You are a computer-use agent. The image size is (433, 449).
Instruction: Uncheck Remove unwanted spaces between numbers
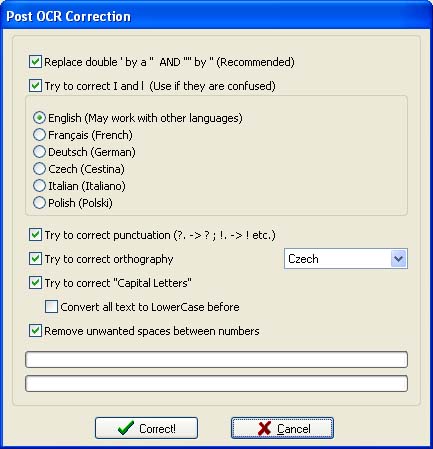click(x=35, y=331)
